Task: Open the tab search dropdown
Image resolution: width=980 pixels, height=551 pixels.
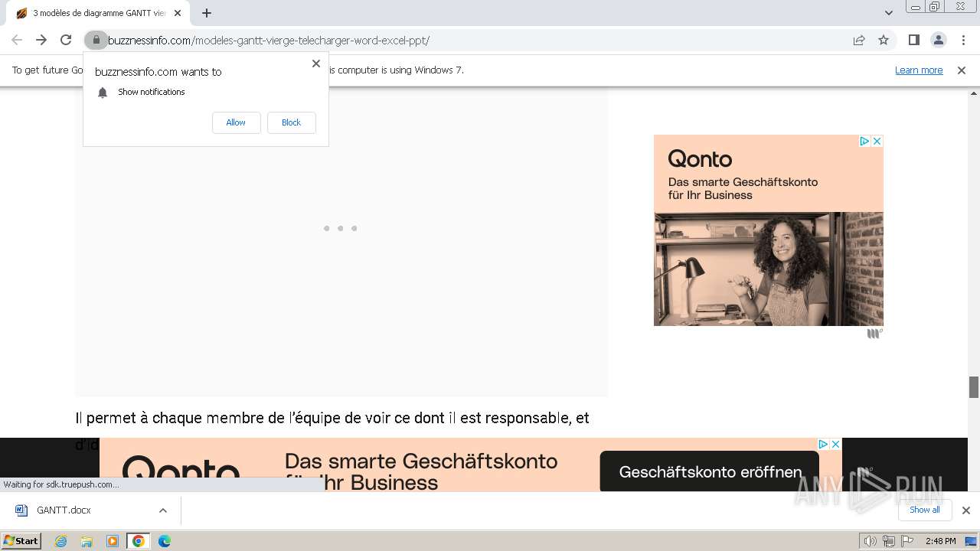Action: point(888,13)
